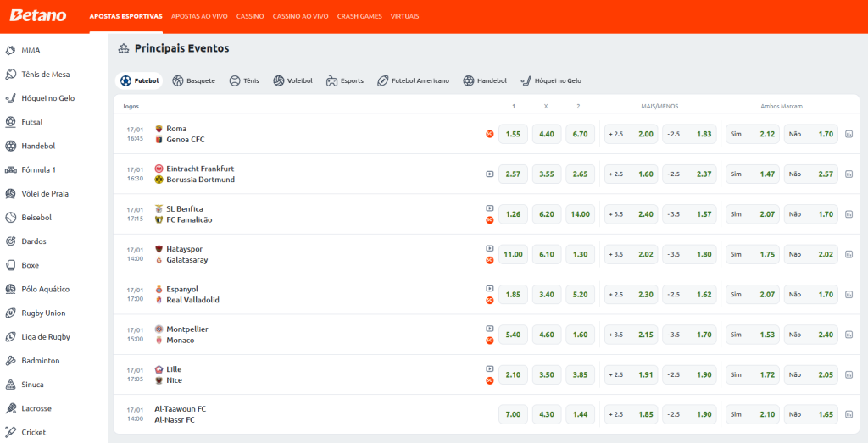Pick Galatasaray win odds 1.30
This screenshot has height=443, width=868.
[x=580, y=254]
